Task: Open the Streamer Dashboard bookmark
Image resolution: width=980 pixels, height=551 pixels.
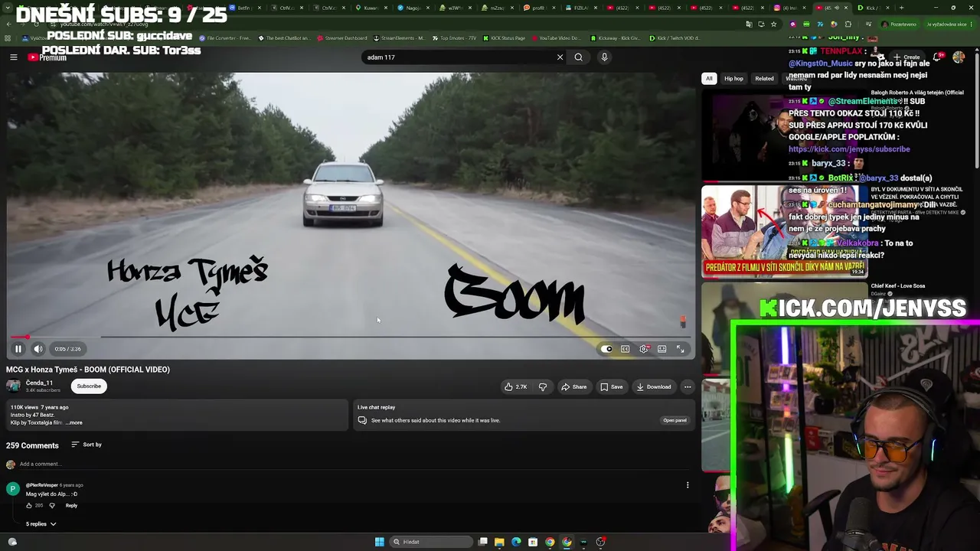Action: (341, 38)
